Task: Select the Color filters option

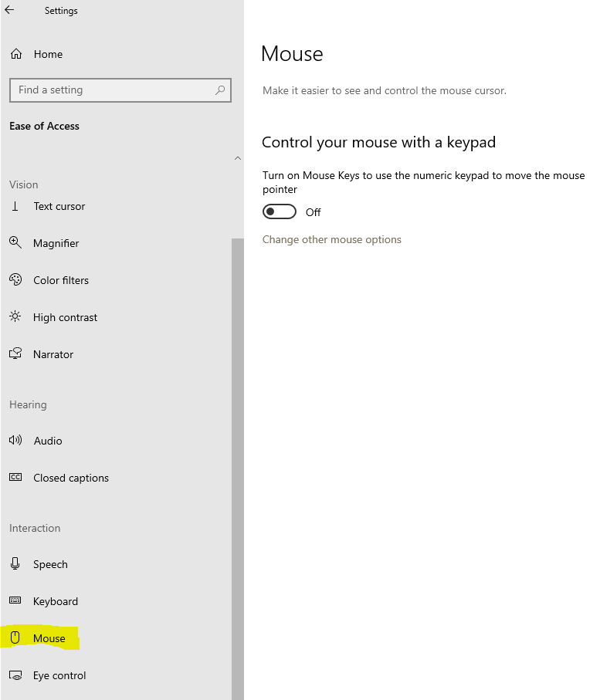Action: point(60,280)
